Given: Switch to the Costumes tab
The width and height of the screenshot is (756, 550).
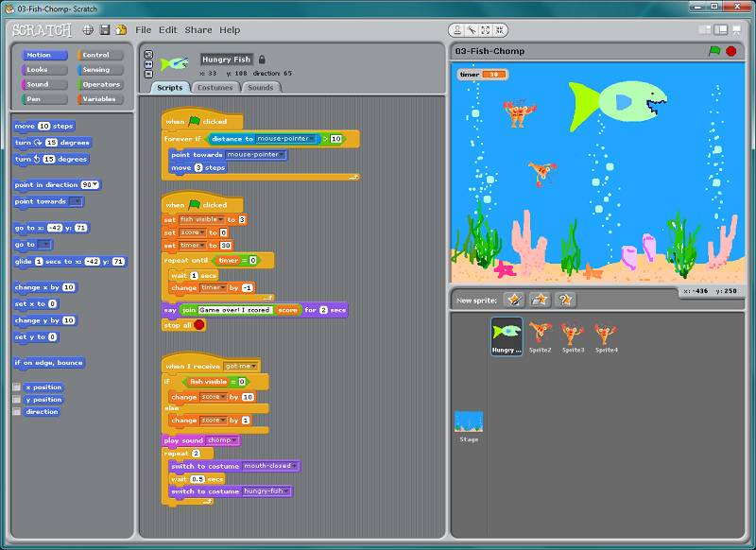Looking at the screenshot, I should [215, 88].
